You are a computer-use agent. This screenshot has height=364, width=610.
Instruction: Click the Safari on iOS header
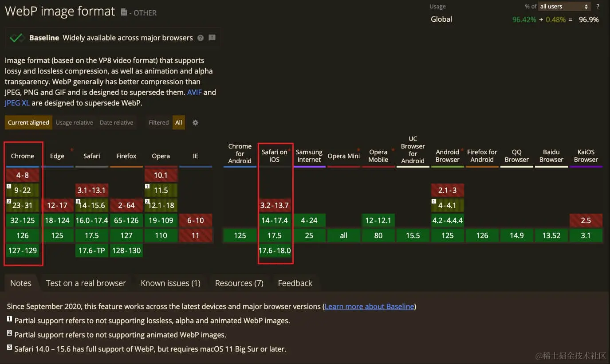click(275, 156)
